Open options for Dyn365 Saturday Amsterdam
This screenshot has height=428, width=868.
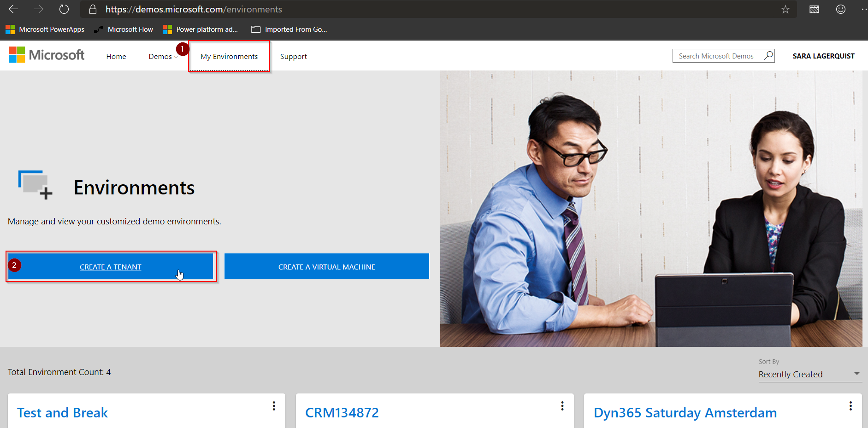click(x=850, y=406)
